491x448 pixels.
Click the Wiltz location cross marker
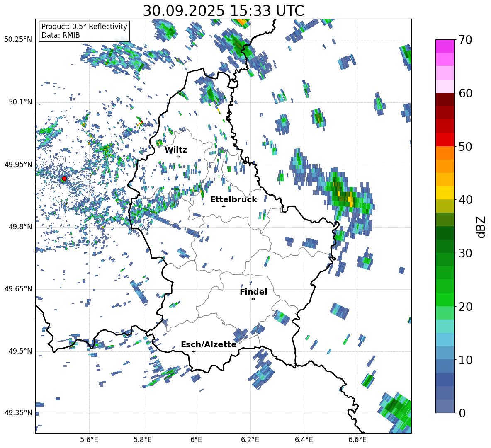click(x=178, y=157)
